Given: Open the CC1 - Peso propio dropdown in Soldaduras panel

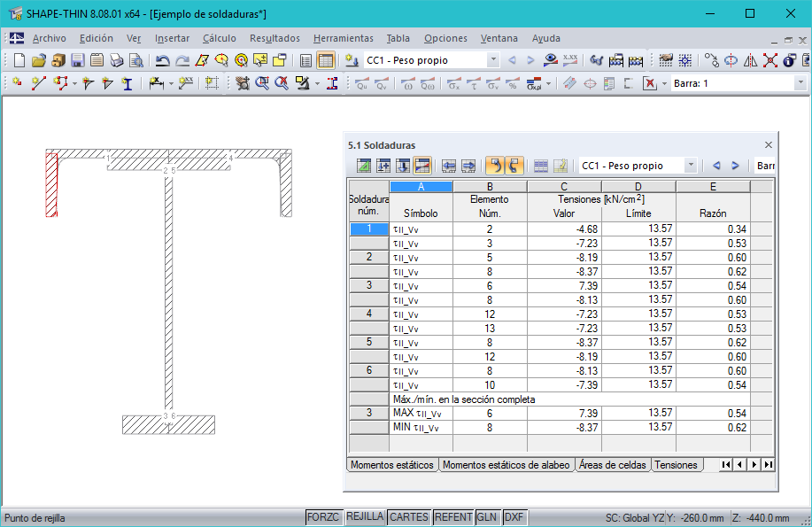Looking at the screenshot, I should (691, 166).
